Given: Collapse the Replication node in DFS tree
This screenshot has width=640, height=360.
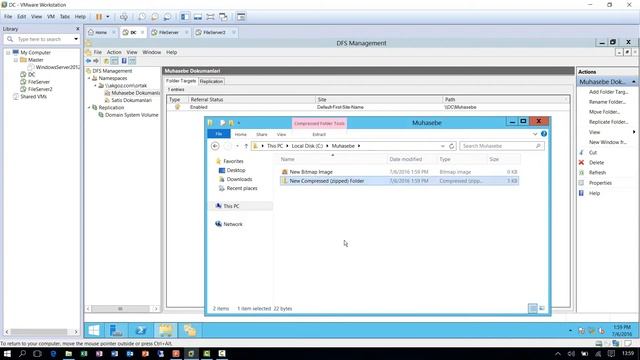Looking at the screenshot, I should click(89, 108).
